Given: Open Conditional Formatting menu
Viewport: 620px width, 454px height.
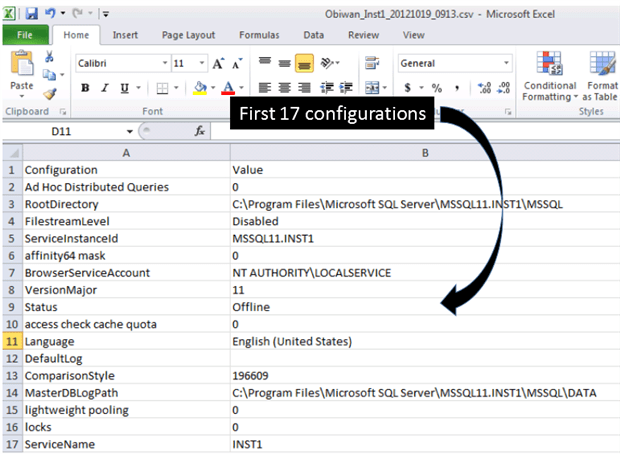Looking at the screenshot, I should (x=550, y=76).
